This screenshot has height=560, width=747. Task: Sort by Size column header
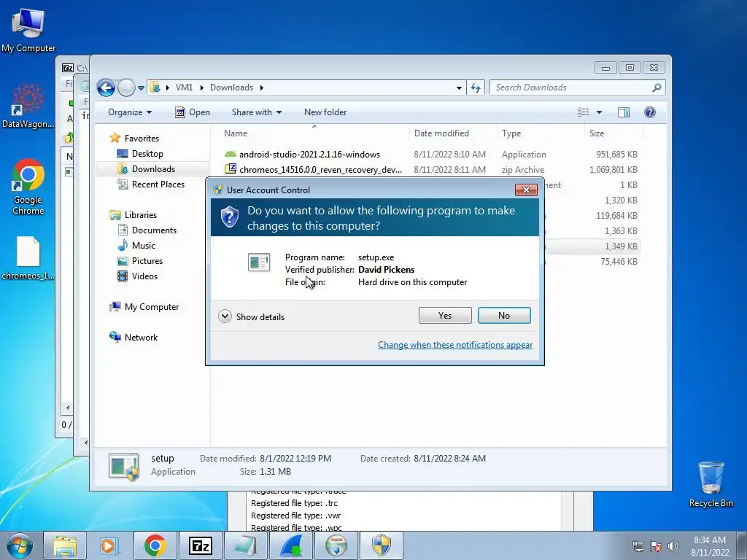coord(614,133)
